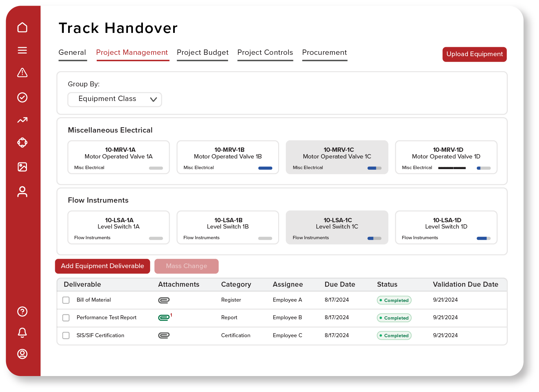
Task: Open the notifications bell icon
Action: pyautogui.click(x=22, y=333)
